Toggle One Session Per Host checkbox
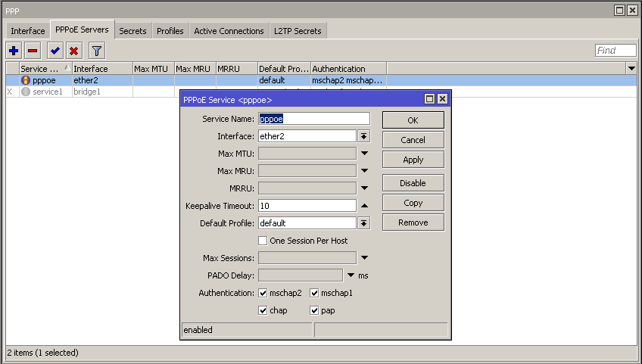 click(x=263, y=241)
